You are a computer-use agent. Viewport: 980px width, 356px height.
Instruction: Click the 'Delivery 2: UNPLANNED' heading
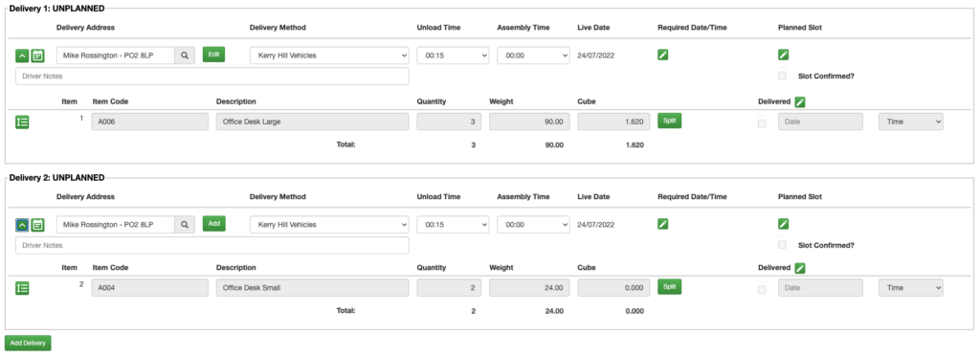(x=56, y=177)
